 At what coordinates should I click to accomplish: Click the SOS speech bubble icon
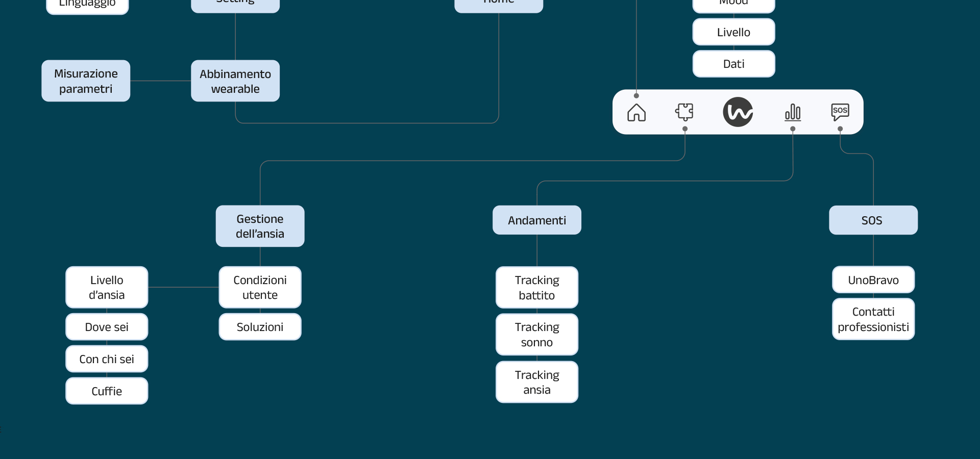point(840,112)
